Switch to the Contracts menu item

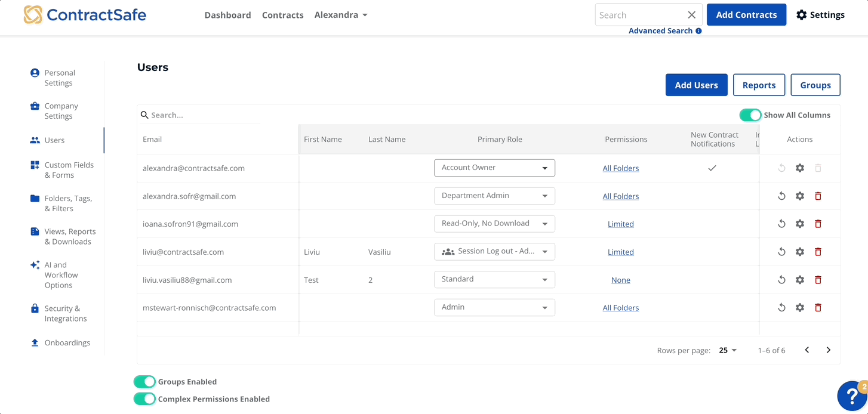tap(282, 14)
